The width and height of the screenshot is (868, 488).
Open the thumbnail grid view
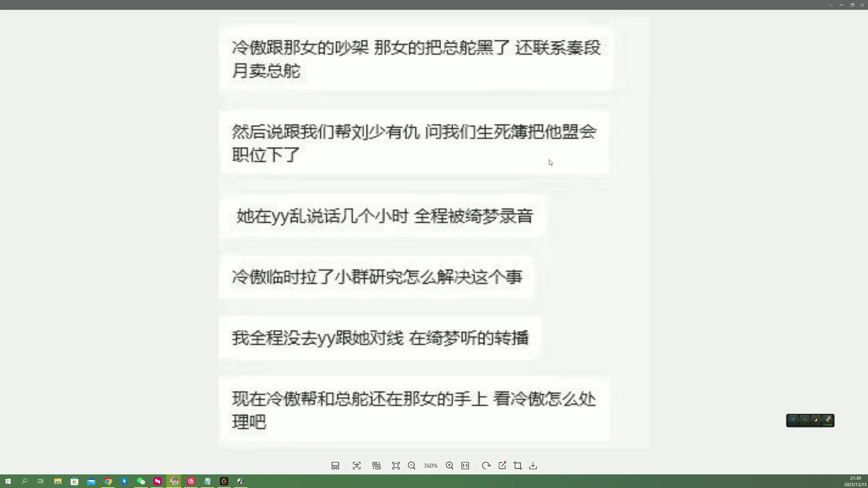(x=335, y=465)
